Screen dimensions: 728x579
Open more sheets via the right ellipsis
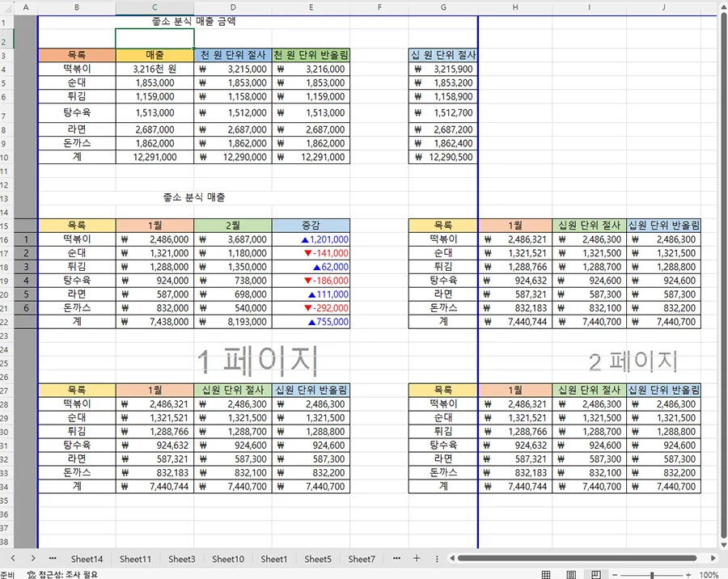click(x=396, y=558)
